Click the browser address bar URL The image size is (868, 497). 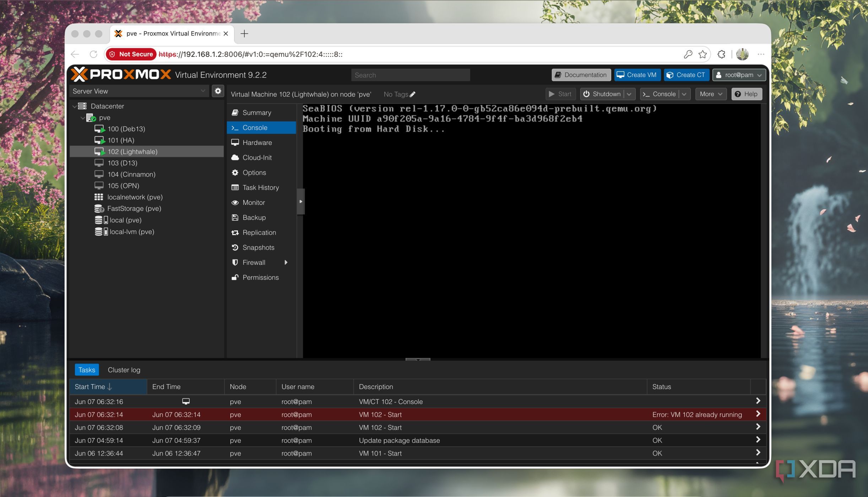click(x=250, y=54)
